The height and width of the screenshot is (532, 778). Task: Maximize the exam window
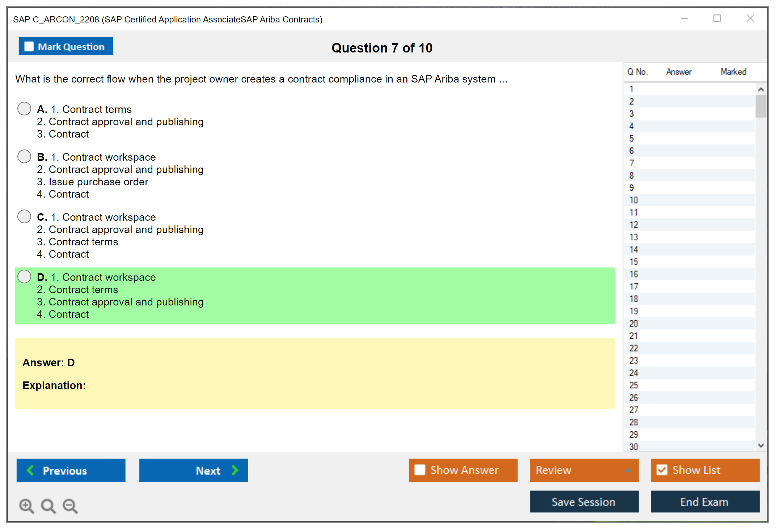click(717, 18)
